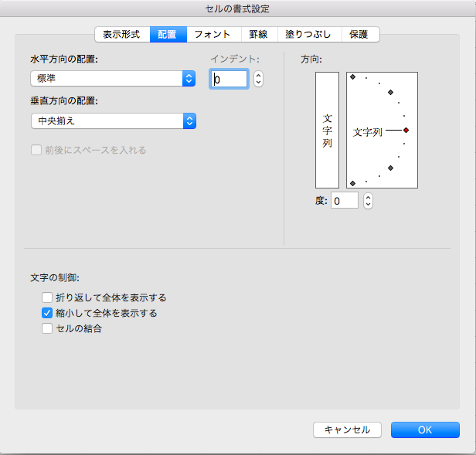This screenshot has height=455, width=476.
Task: Go to the 塗りつぶし tab
Action: click(x=308, y=35)
